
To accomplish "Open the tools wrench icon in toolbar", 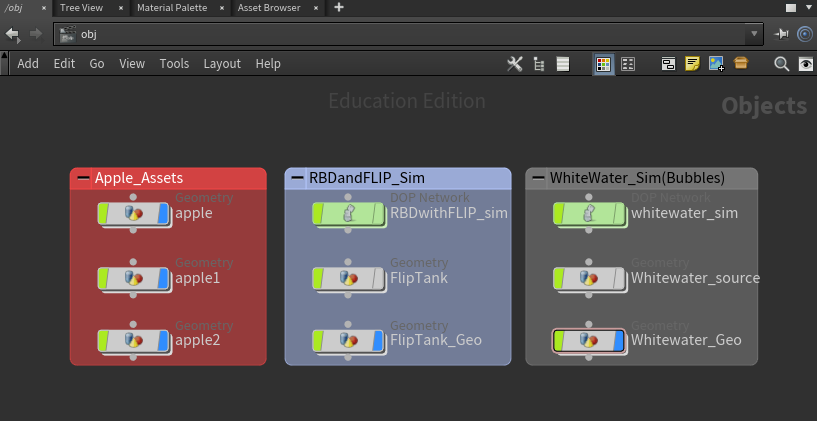I will point(514,64).
